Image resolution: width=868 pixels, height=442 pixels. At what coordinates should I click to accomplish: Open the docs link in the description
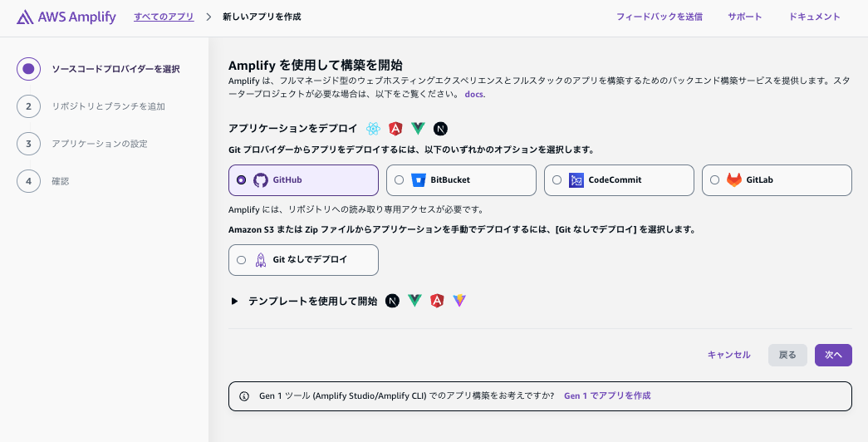point(473,94)
